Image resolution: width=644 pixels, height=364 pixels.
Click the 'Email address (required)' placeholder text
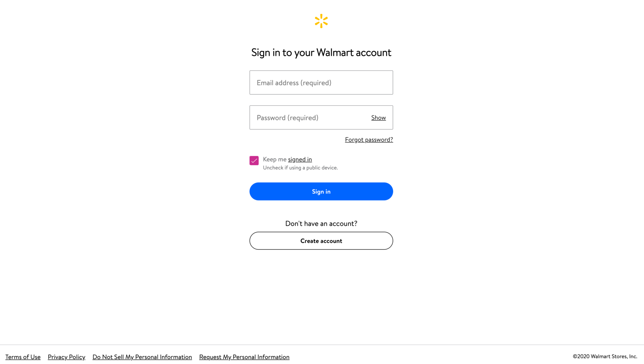pos(294,83)
